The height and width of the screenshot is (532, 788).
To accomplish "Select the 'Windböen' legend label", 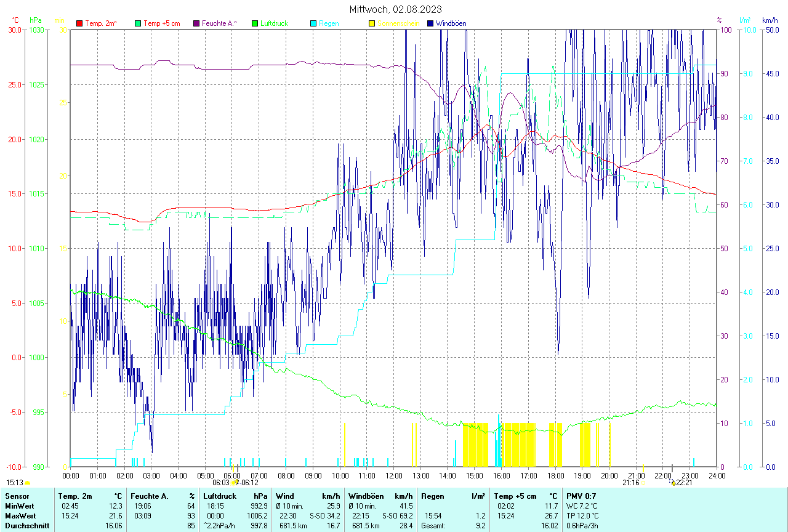I will (x=451, y=23).
